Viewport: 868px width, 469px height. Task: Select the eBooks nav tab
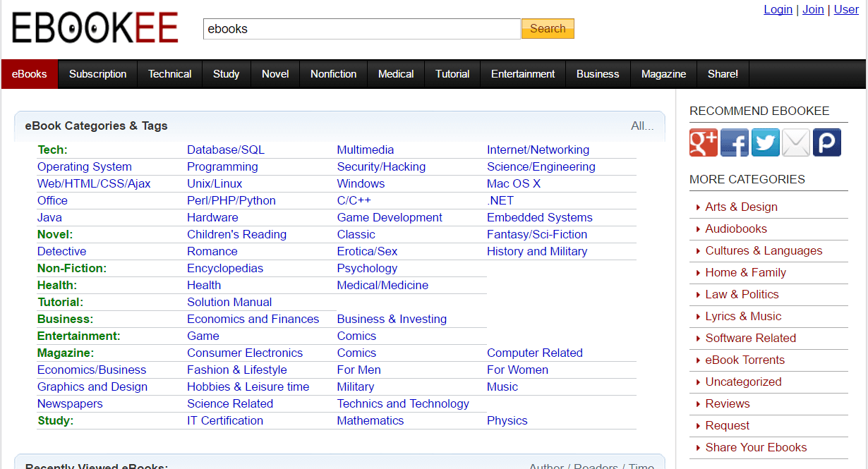pos(30,74)
